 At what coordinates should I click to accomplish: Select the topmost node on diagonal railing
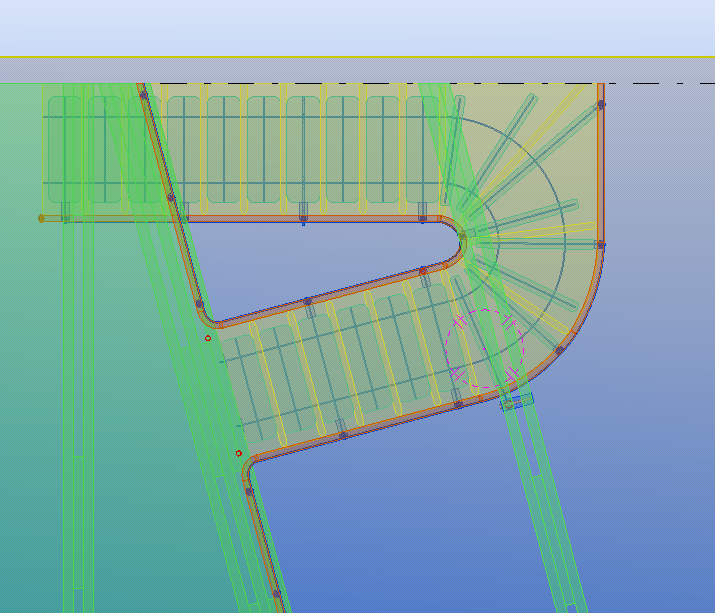pos(143,96)
